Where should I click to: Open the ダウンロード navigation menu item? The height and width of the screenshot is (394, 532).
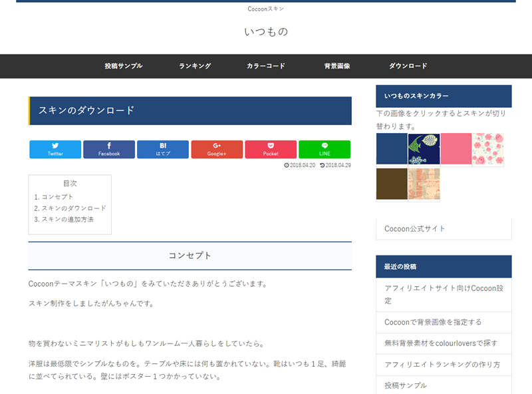coord(408,66)
